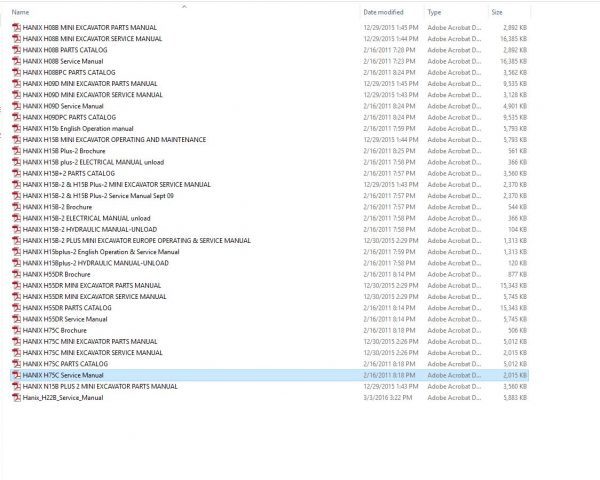600x480 pixels.
Task: Click date 3/3/2016 3:22 PM
Action: (388, 398)
